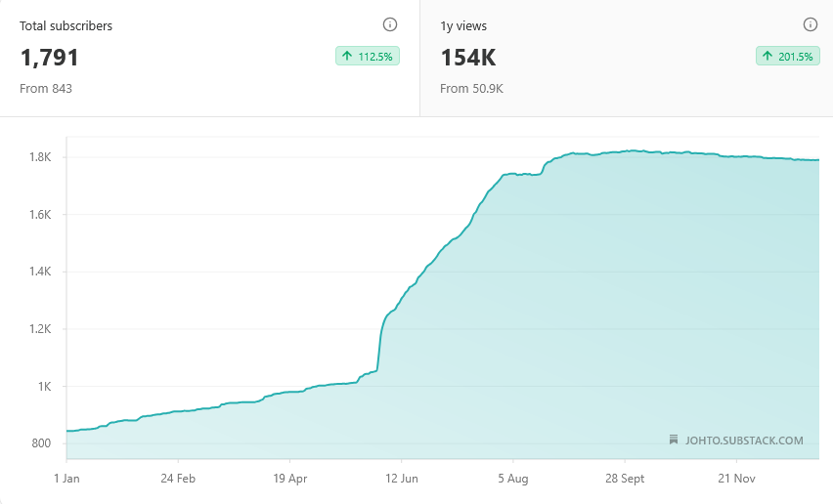Click the info icon beside Total subscribers
This screenshot has height=504, width=833.
[x=390, y=25]
